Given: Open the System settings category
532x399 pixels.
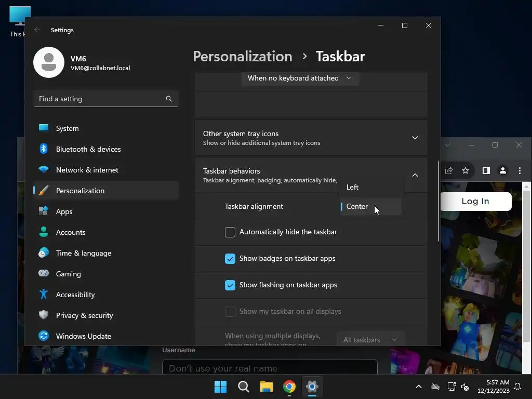Looking at the screenshot, I should pos(106,128).
